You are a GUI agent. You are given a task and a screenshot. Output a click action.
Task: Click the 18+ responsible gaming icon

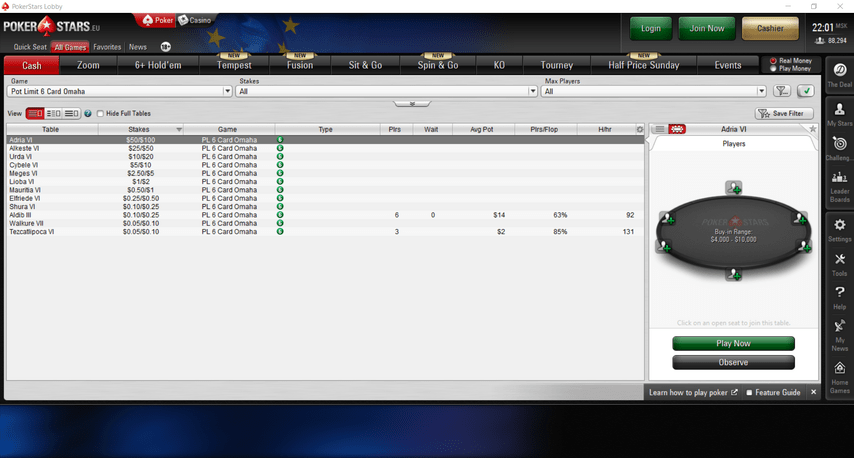(x=166, y=47)
